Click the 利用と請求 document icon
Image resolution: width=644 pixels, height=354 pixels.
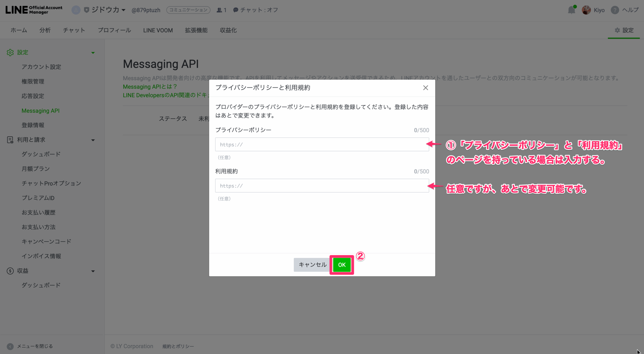tap(10, 140)
